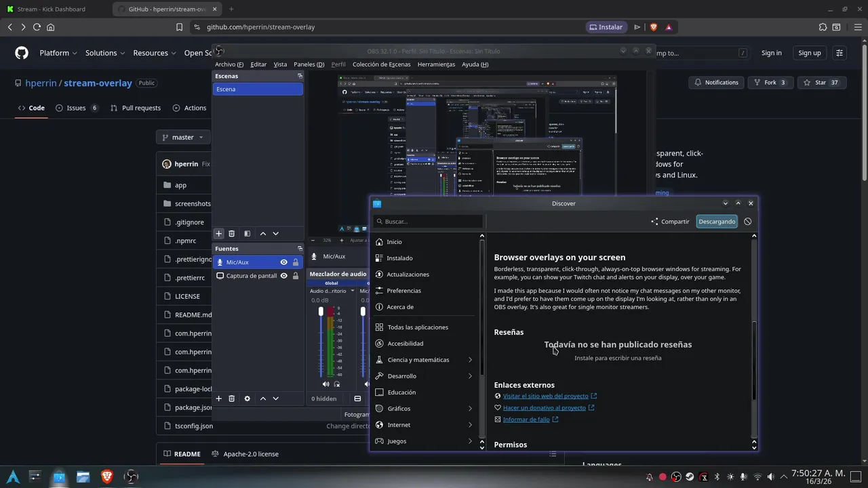Move source down in Fuentes toolbar
Screen dimensions: 868x488
tap(275, 399)
